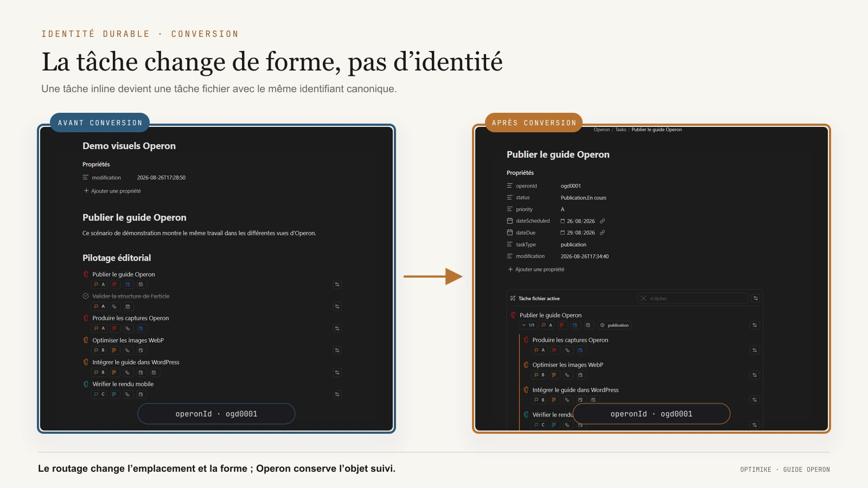This screenshot has width=868, height=488.
Task: Open row options for Optimiser les images, before panel
Action: pyautogui.click(x=337, y=350)
